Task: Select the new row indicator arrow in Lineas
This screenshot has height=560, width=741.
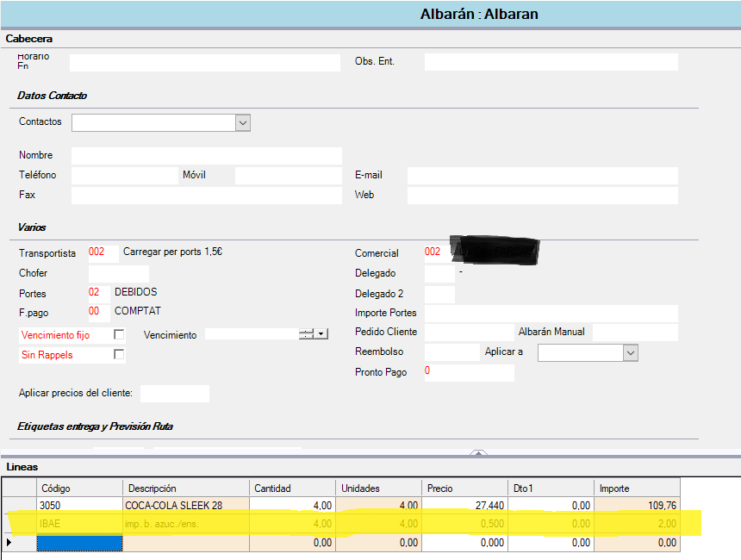Action: coord(9,543)
